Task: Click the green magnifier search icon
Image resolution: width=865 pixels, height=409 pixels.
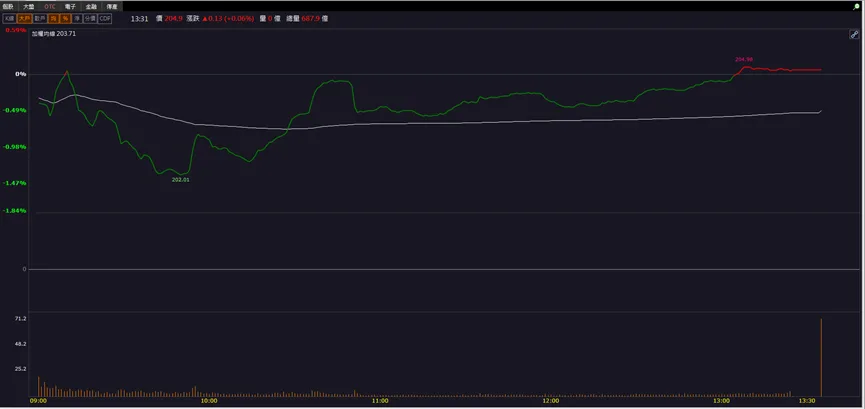Action: 856,7
